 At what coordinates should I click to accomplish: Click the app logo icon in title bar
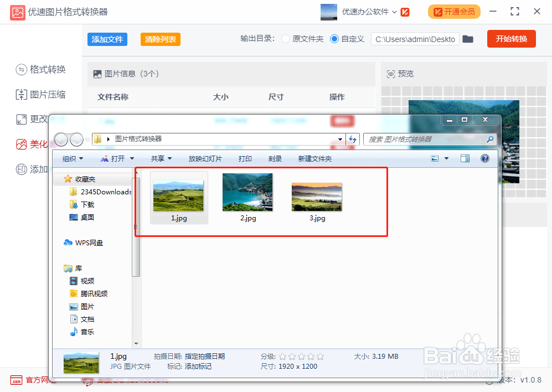pos(18,12)
